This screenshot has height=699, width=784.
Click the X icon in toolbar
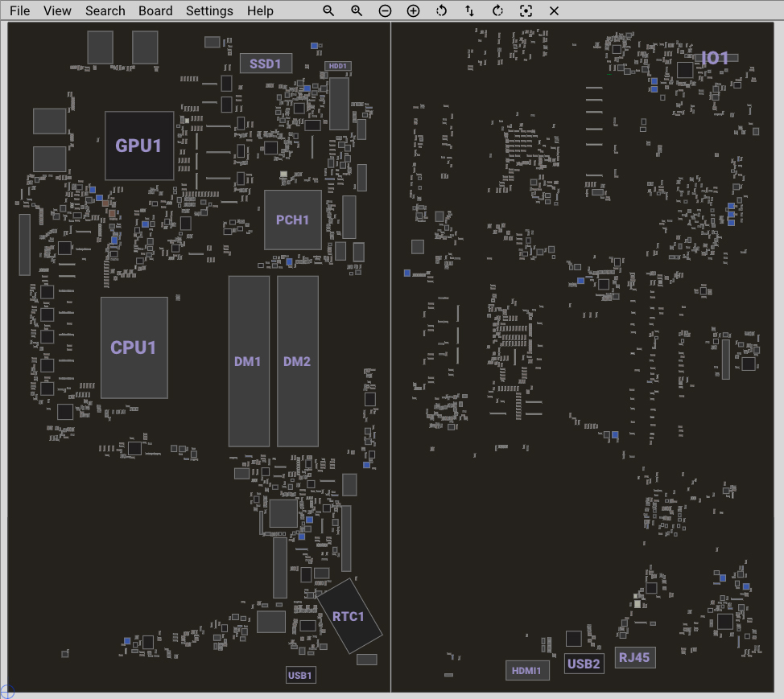[554, 11]
